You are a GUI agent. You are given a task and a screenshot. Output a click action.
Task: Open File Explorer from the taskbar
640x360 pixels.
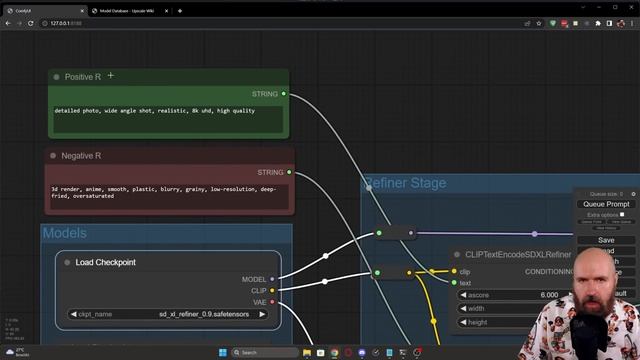[x=307, y=353]
